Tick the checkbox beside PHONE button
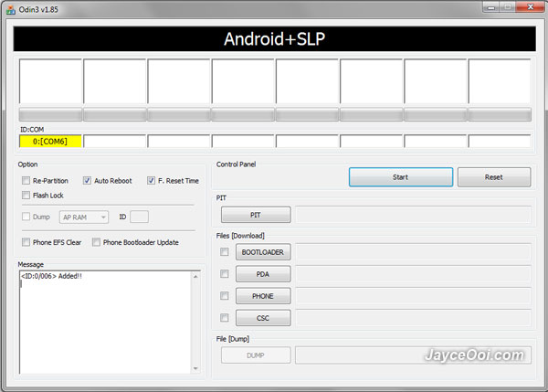 pos(225,296)
